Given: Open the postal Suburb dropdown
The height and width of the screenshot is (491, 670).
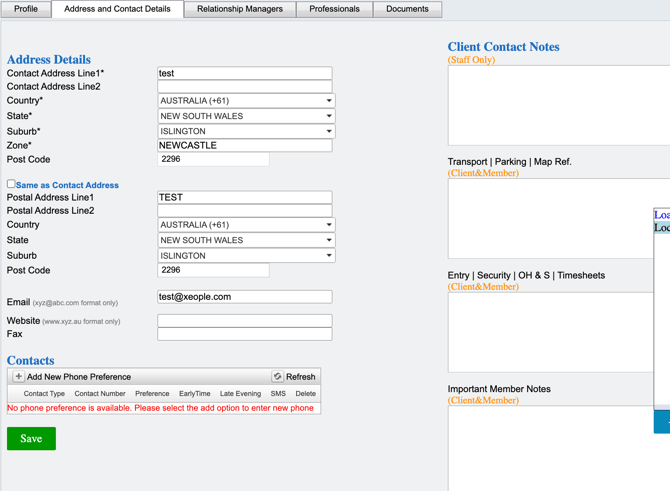Looking at the screenshot, I should pos(246,256).
